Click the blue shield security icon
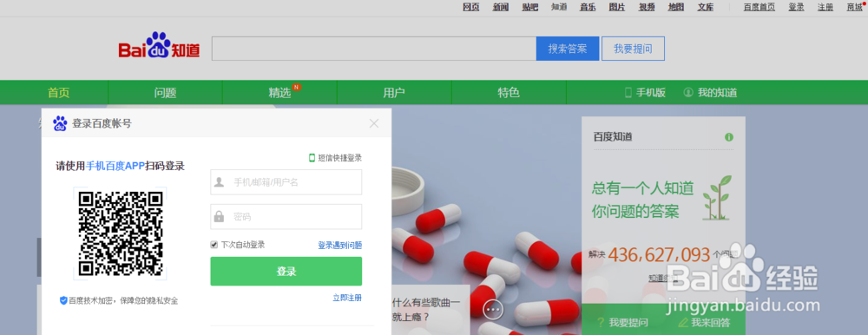Viewport: 868px width, 335px height. 63,300
